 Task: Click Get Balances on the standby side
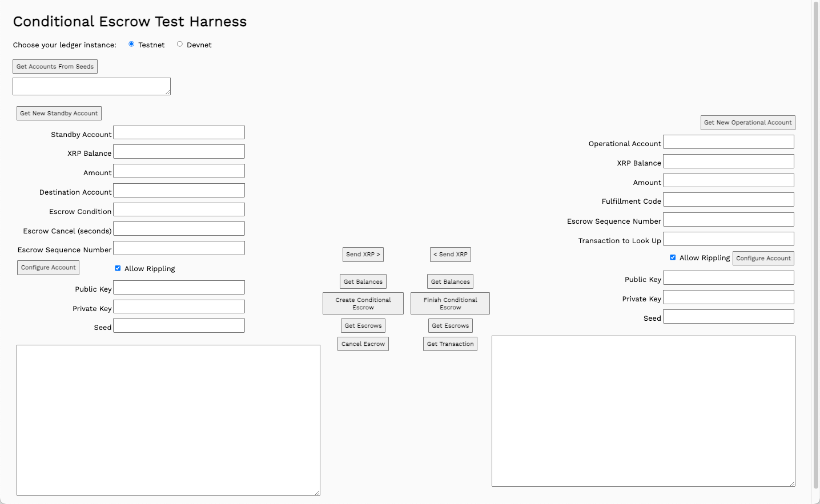363,281
